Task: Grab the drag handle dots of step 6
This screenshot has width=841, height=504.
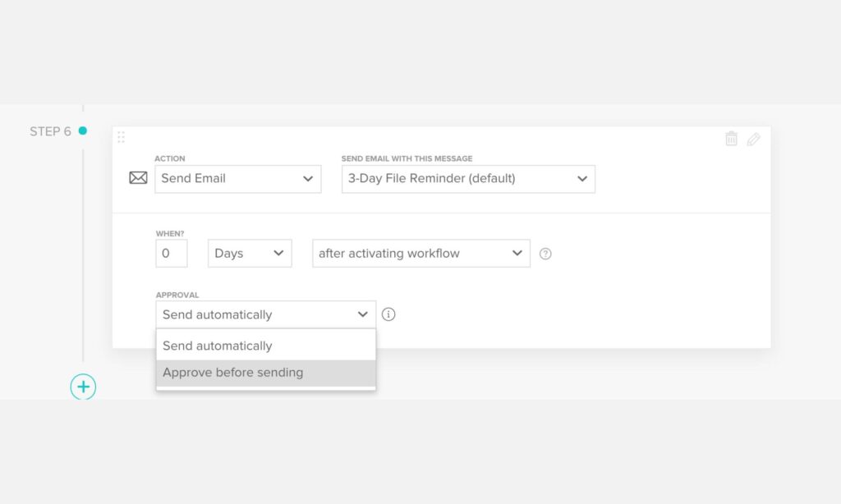Action: click(x=122, y=137)
